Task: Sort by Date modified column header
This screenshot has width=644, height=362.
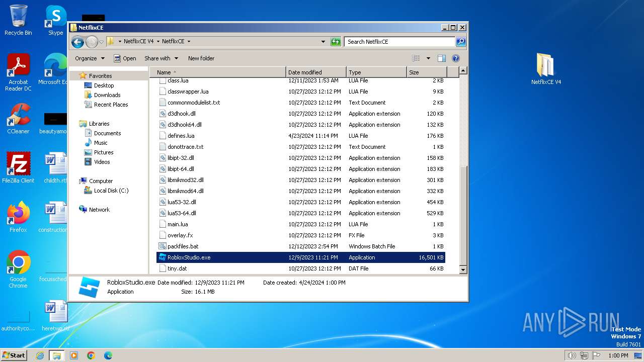Action: [316, 72]
